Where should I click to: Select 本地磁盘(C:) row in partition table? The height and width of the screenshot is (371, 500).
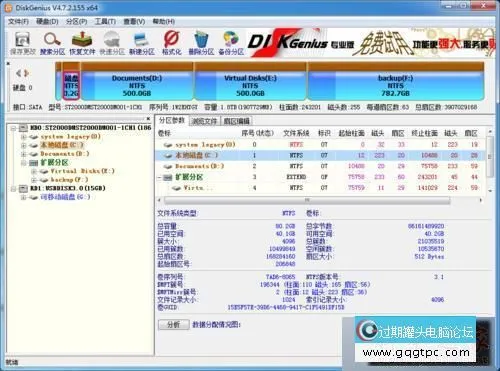[x=321, y=155]
